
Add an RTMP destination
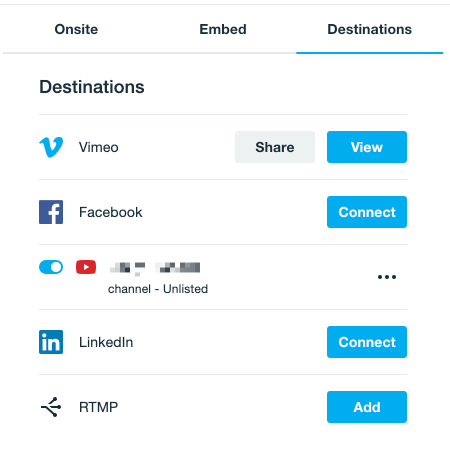[x=367, y=407]
